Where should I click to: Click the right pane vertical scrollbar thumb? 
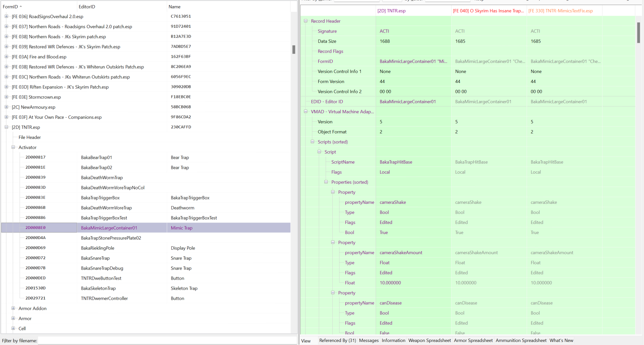[x=639, y=33]
